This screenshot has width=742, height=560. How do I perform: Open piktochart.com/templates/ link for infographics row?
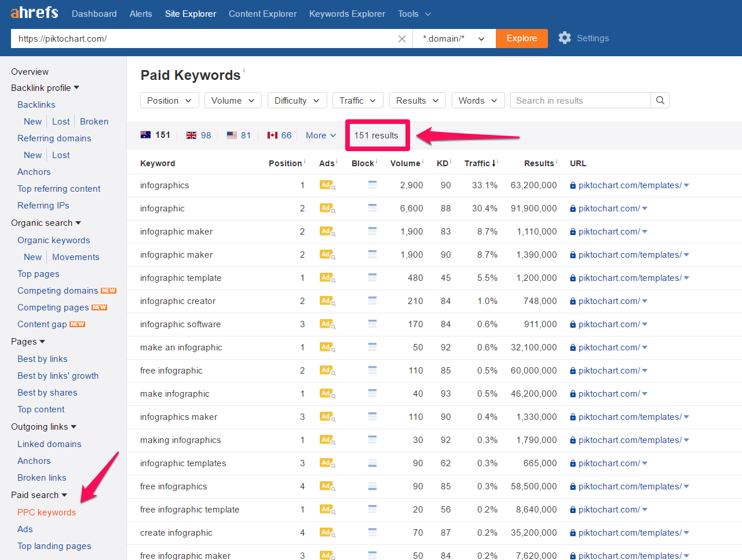click(x=630, y=185)
